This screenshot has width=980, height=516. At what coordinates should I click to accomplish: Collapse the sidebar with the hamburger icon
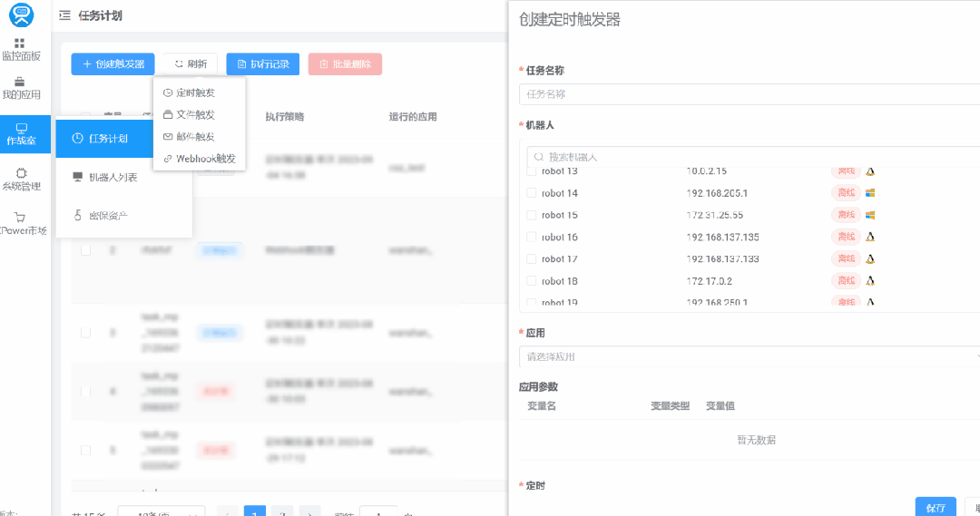tap(64, 15)
